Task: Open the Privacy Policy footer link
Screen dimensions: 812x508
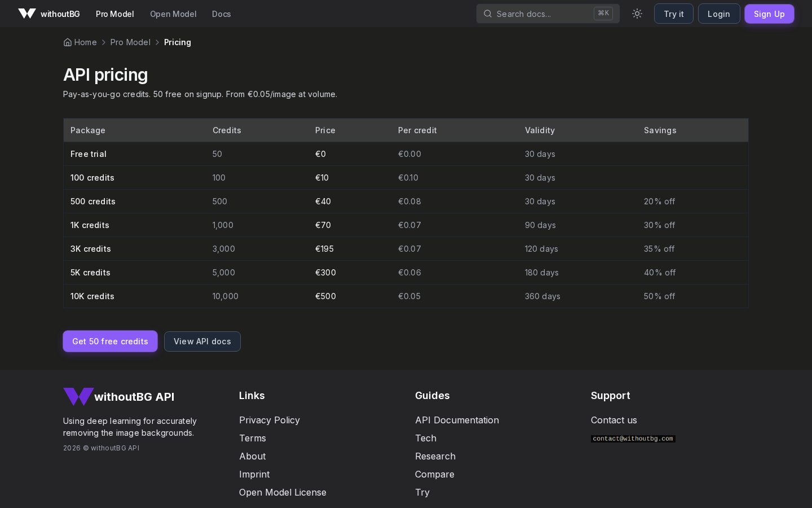Action: 270,420
